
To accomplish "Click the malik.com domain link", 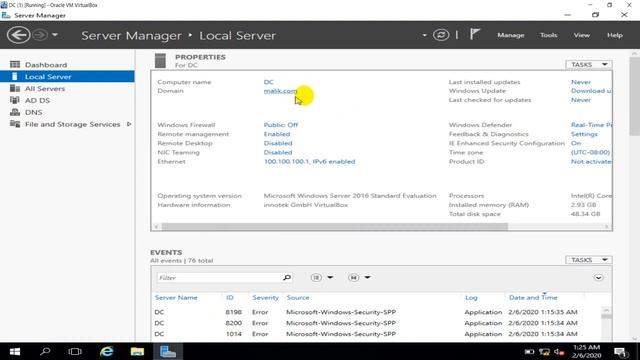I will [280, 91].
